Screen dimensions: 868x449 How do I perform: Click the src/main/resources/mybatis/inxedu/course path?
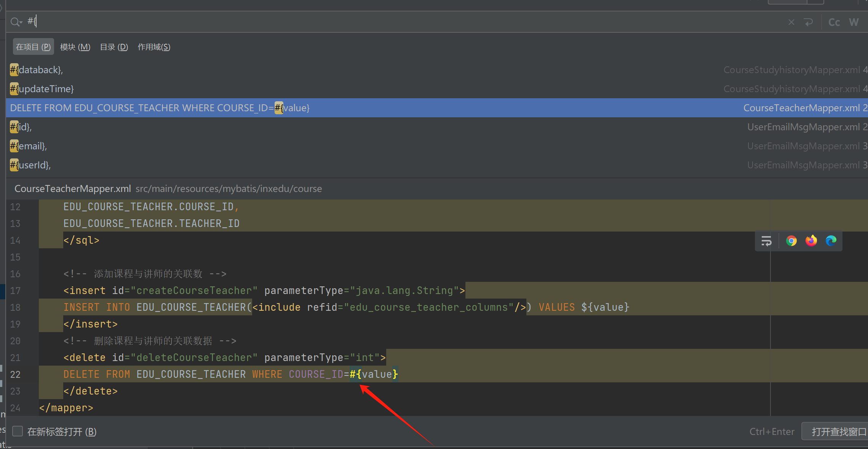click(229, 189)
